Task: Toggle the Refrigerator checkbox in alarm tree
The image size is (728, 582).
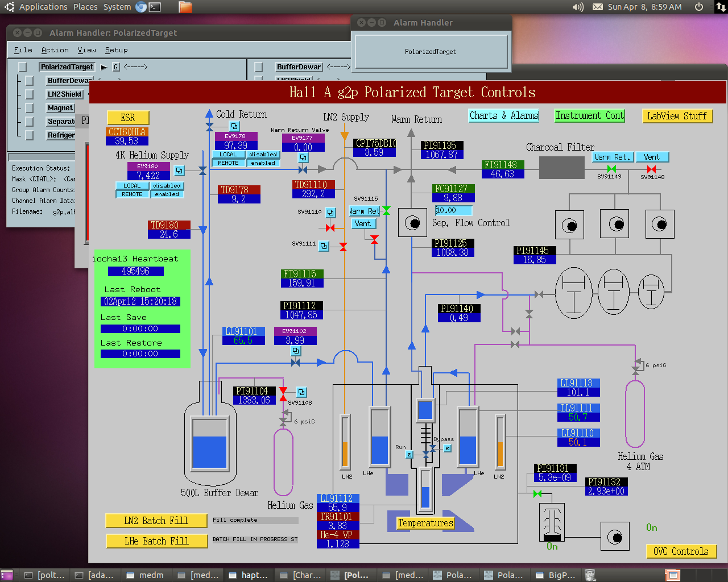Action: (x=30, y=135)
